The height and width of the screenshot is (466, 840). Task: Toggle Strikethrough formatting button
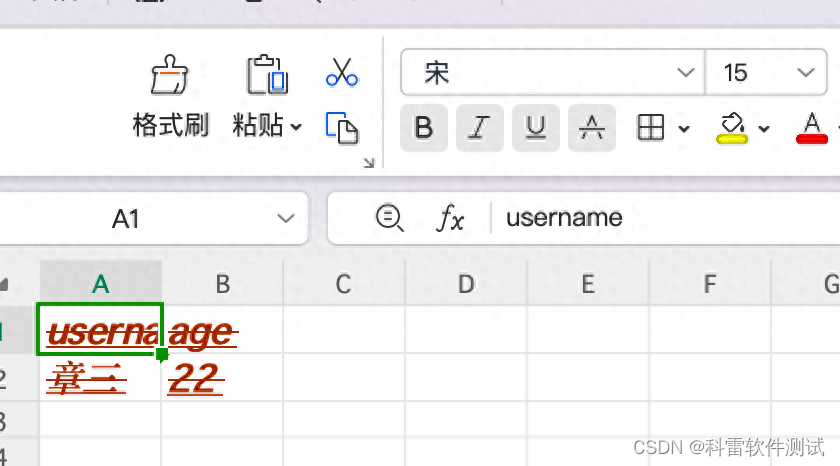pyautogui.click(x=592, y=128)
